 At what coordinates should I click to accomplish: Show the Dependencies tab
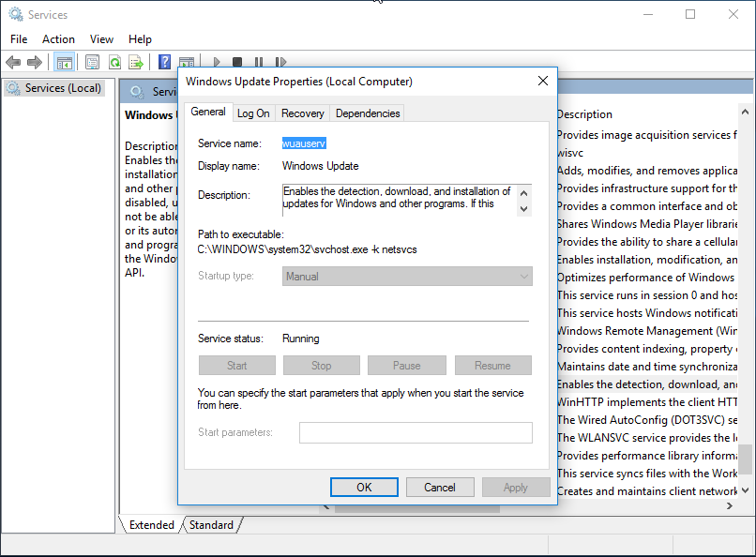368,113
